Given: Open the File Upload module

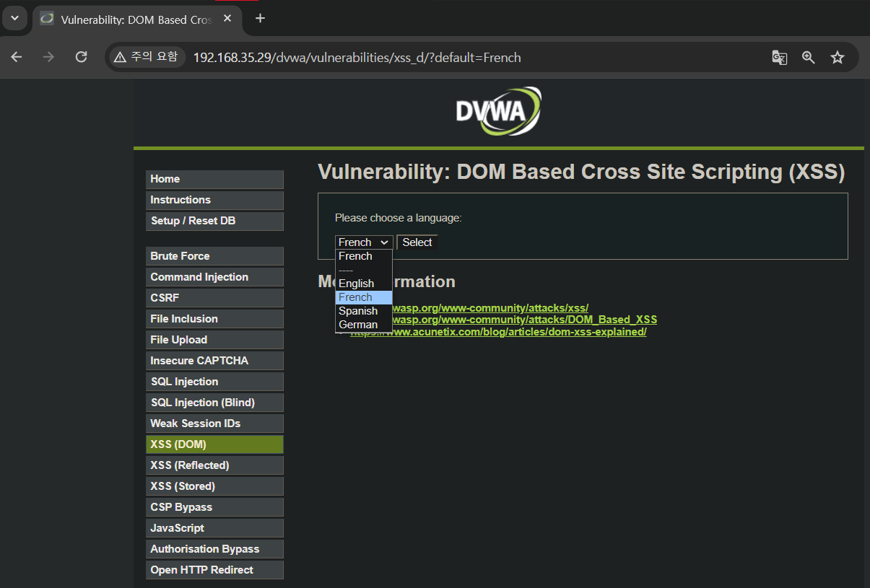Looking at the screenshot, I should tap(214, 340).
